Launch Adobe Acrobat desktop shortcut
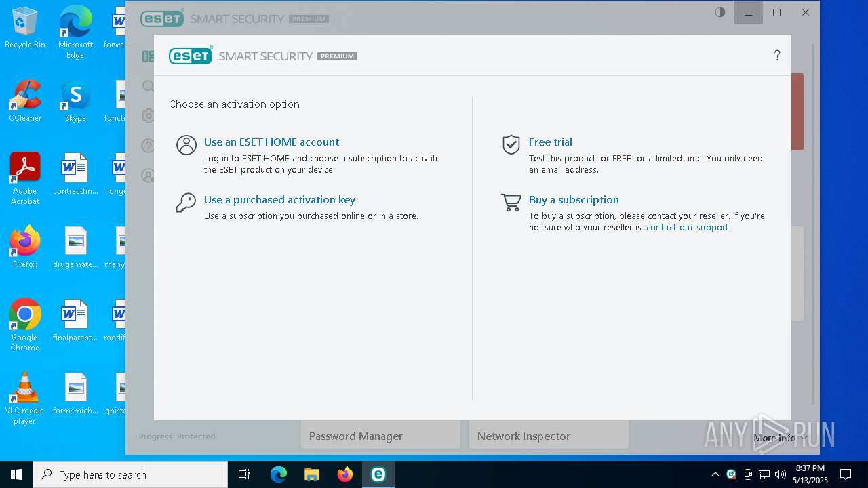Screen dimensions: 868x488 click(x=25, y=179)
